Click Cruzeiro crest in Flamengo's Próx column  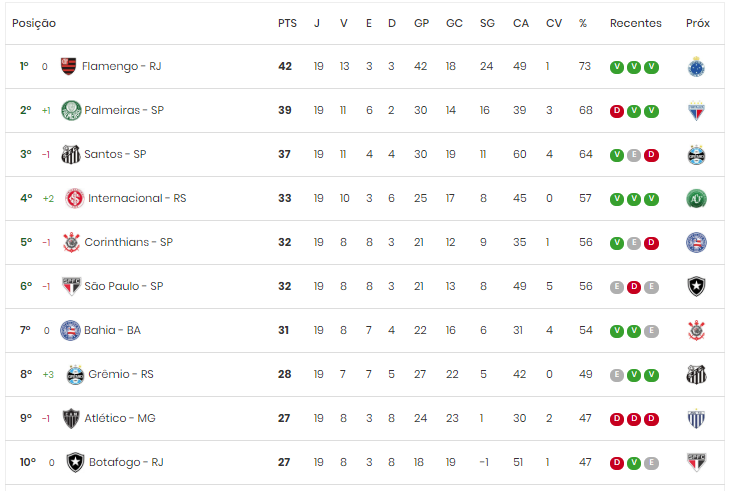click(x=696, y=67)
